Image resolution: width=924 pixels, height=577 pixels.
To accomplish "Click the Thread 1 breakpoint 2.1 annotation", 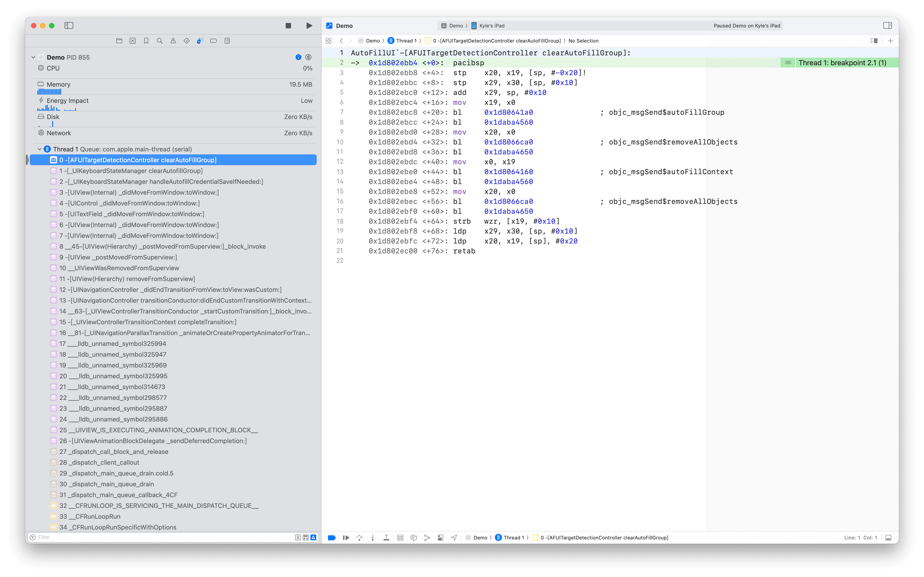I will [842, 63].
